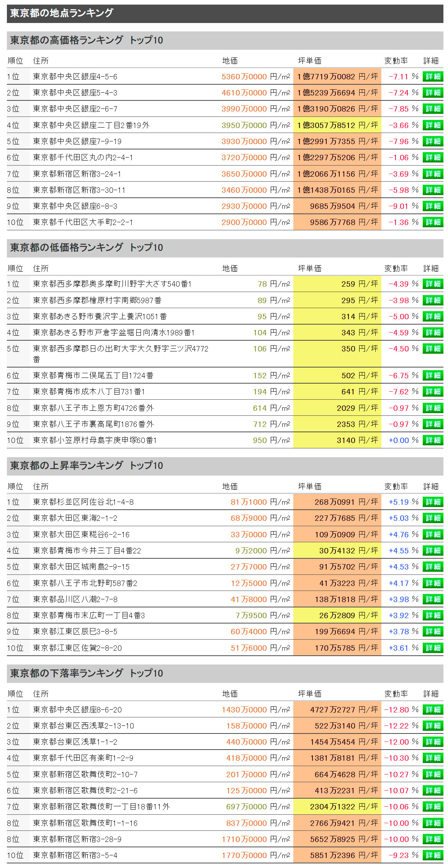
Task: Click 詳細 for 銀座8-6-20
Action: (x=433, y=710)
